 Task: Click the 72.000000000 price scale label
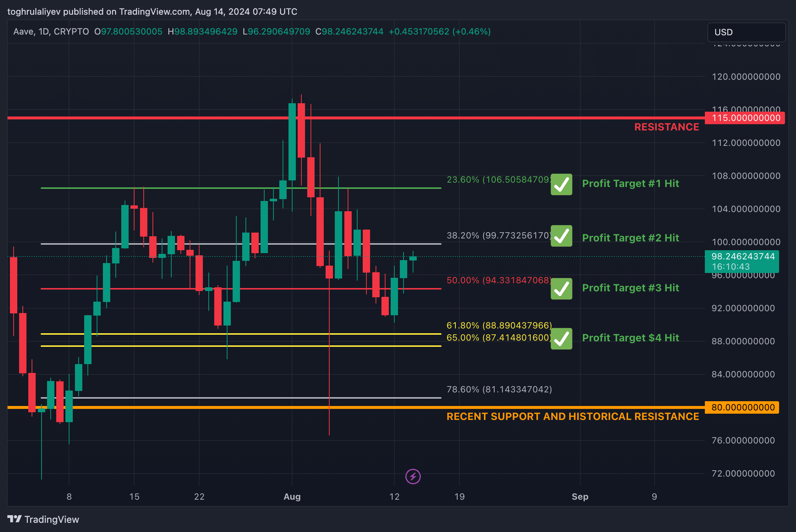click(743, 474)
